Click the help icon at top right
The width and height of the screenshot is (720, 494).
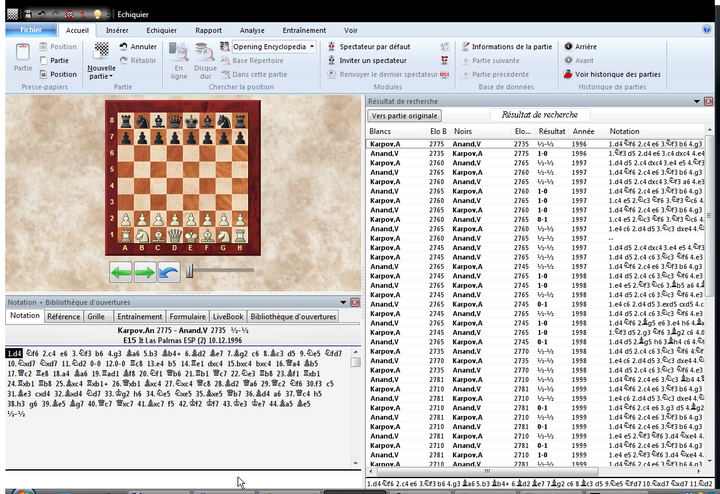707,29
